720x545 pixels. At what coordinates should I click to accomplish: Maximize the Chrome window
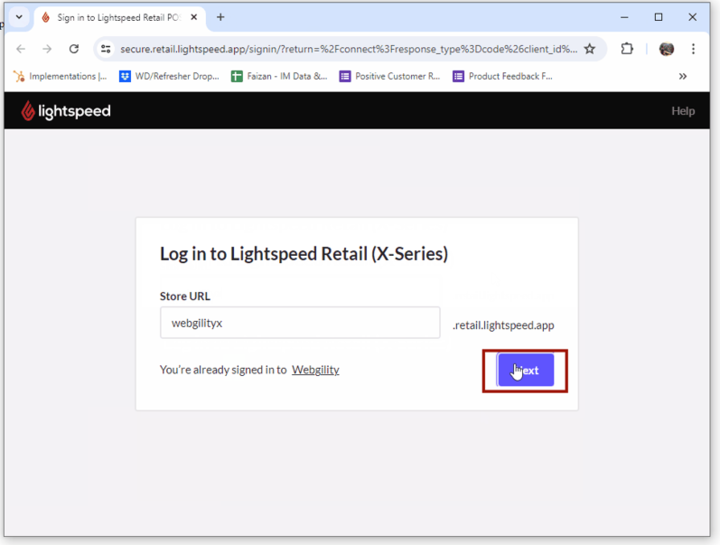pos(658,17)
